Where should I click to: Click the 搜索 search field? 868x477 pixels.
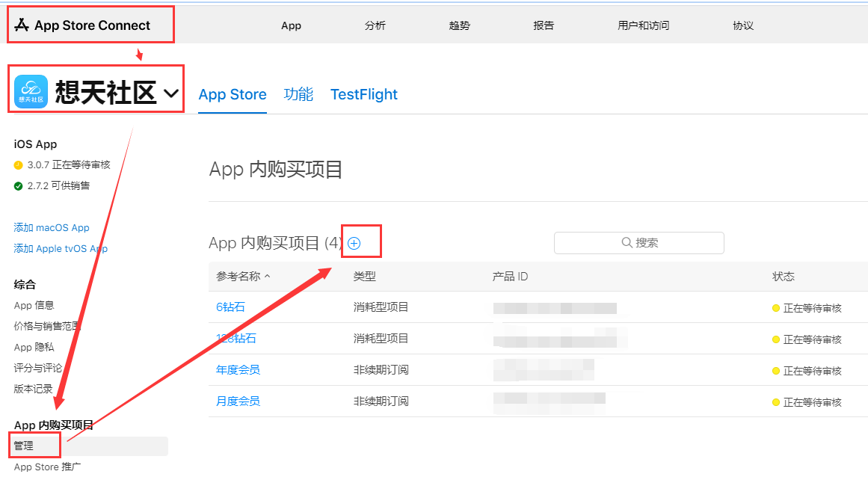[x=638, y=243]
